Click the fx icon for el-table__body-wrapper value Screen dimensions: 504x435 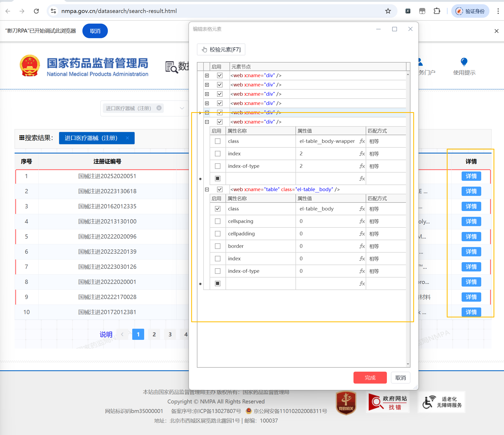click(362, 141)
